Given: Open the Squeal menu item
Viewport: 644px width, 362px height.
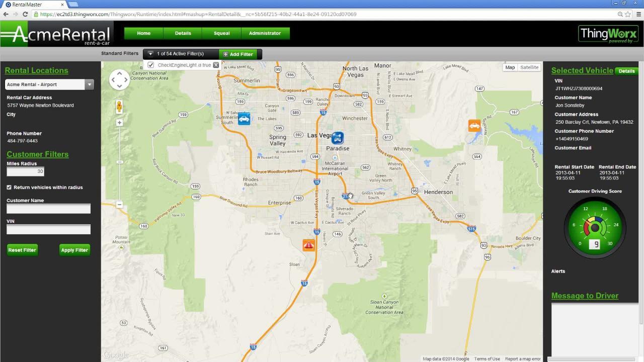Looking at the screenshot, I should point(222,33).
